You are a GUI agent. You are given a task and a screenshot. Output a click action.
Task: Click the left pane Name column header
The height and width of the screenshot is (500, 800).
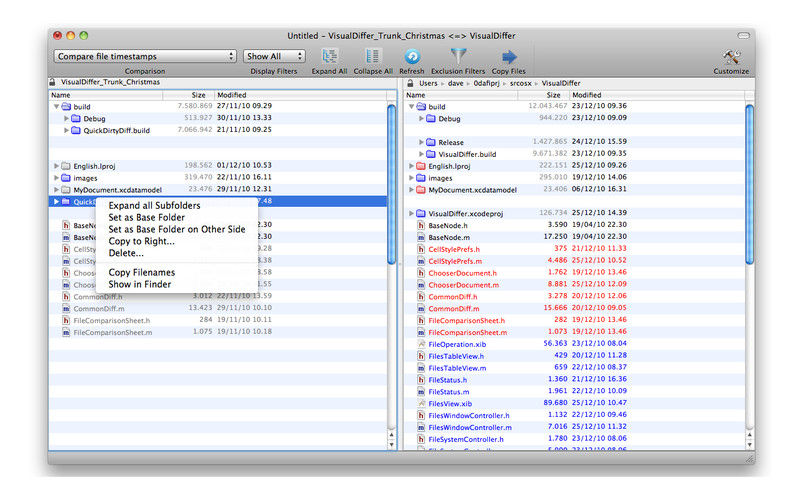click(106, 95)
